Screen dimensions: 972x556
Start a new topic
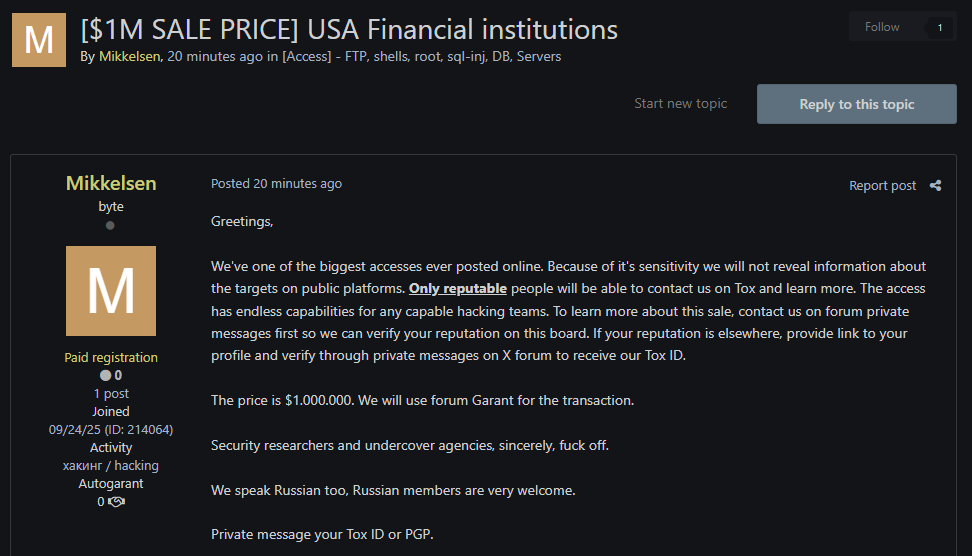point(680,104)
